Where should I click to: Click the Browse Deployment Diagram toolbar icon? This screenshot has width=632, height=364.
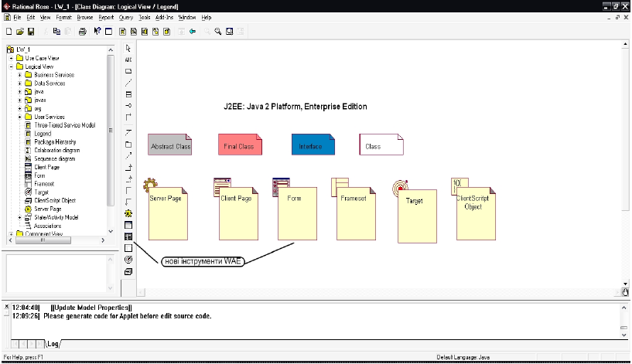(166, 32)
